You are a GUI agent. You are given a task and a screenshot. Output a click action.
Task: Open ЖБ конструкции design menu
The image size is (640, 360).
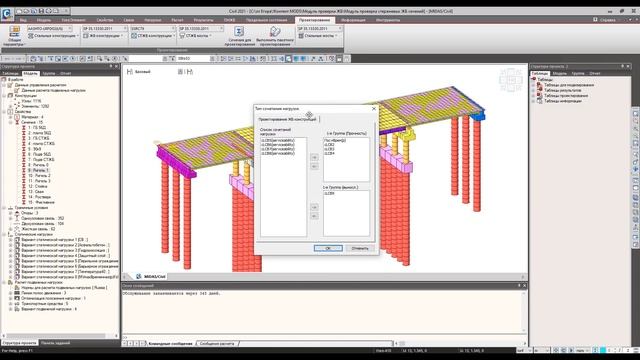(104, 36)
